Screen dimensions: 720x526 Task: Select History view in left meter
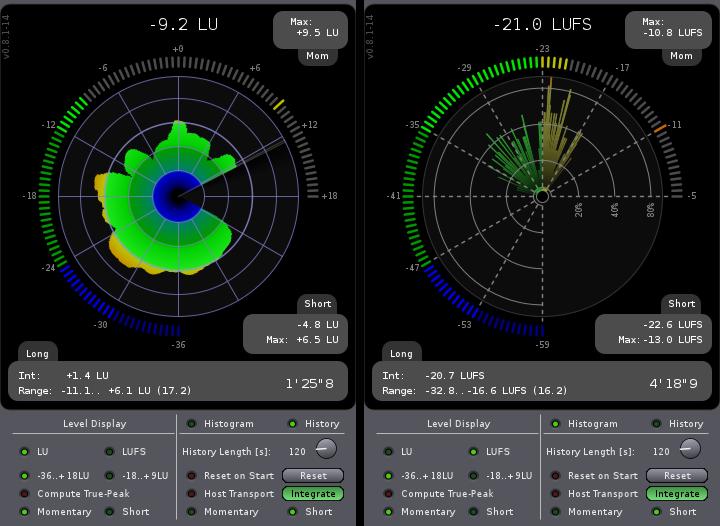[292, 424]
